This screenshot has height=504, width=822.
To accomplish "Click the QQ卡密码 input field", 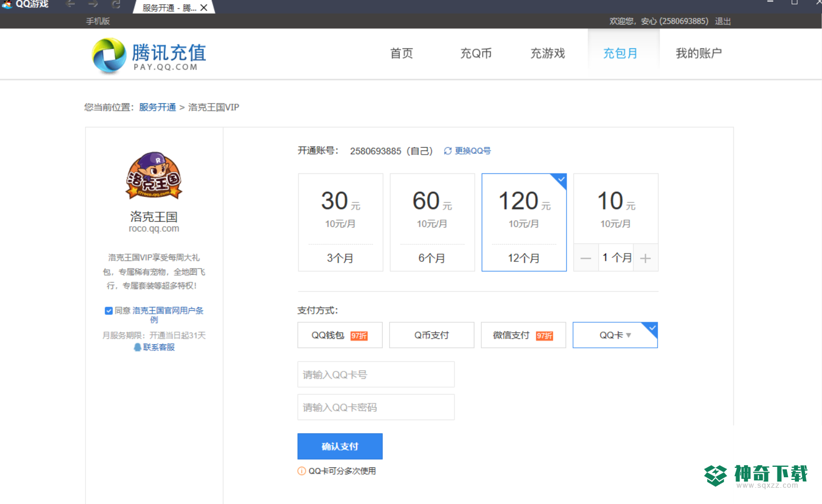I will (376, 407).
